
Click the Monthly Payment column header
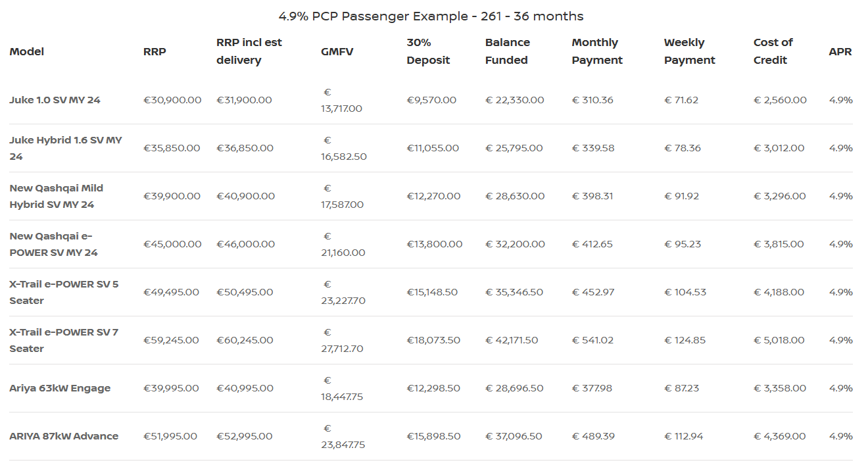pos(596,51)
